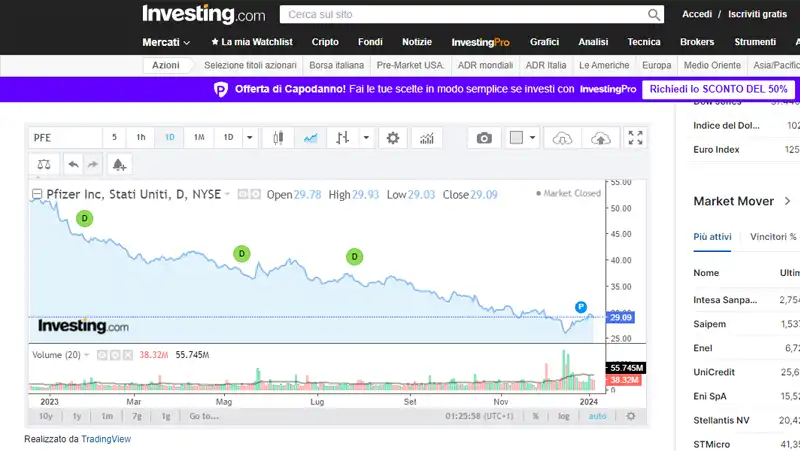The image size is (800, 451).
Task: Open chart settings gear in toolbar
Action: [x=393, y=138]
